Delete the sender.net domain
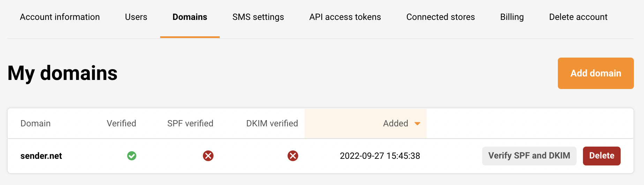This screenshot has width=644, height=185. click(x=601, y=156)
